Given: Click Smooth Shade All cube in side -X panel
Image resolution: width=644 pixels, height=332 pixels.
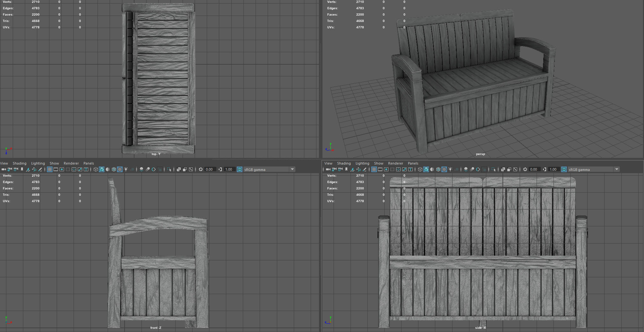Looking at the screenshot, I should click(x=426, y=169).
